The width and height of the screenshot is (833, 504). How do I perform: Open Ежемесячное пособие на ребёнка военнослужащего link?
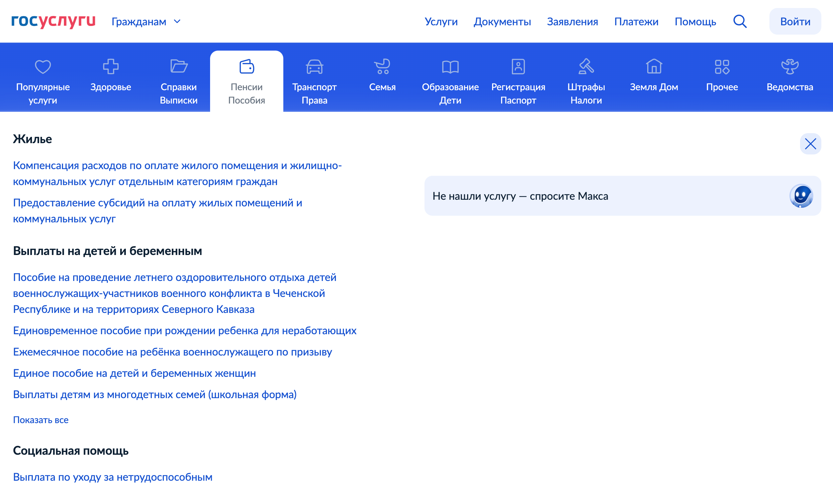(x=172, y=352)
